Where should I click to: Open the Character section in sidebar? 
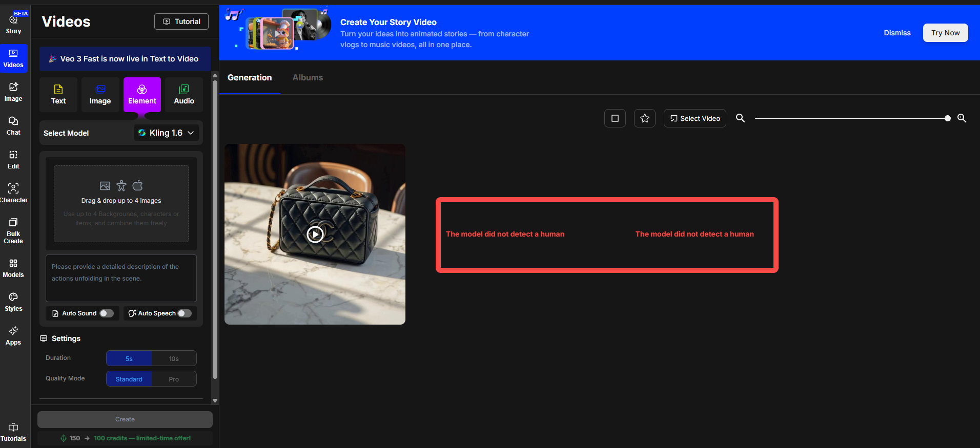pyautogui.click(x=13, y=194)
